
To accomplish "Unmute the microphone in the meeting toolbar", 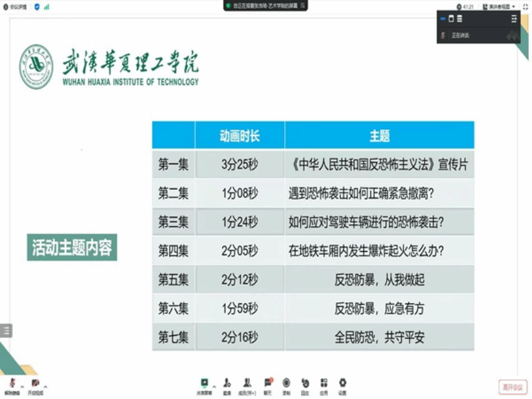I will point(11,383).
